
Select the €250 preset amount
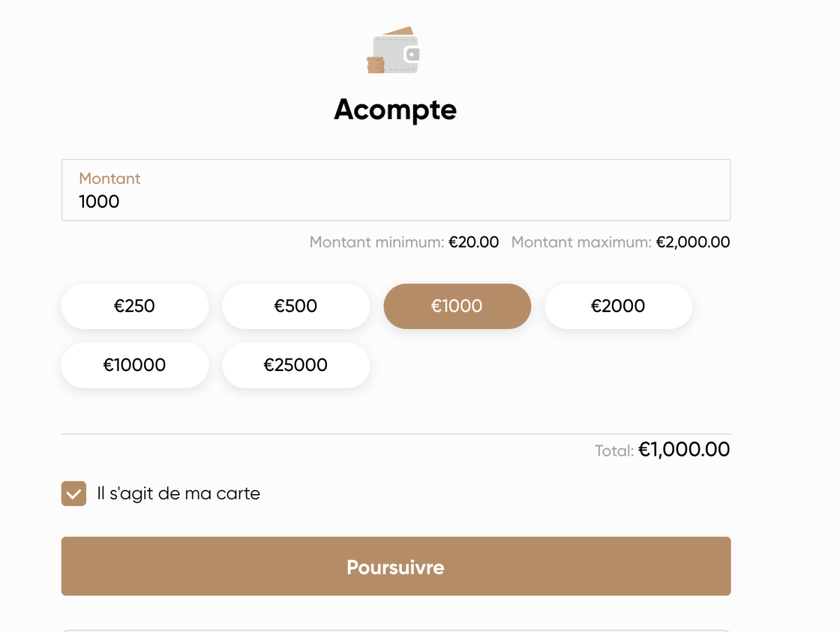pos(134,306)
